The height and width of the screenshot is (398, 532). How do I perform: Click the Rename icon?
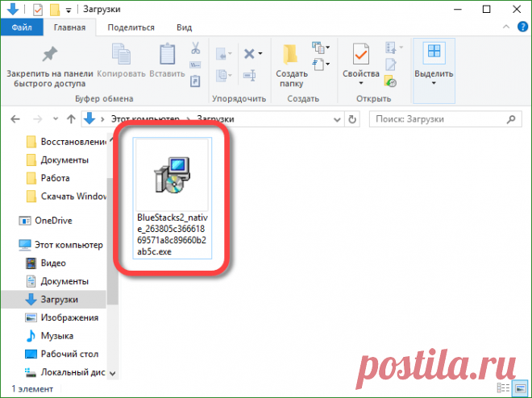250,75
